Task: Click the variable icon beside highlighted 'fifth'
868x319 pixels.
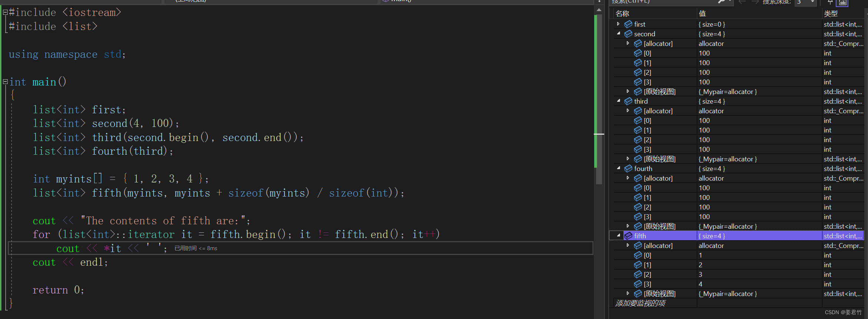Action: 628,236
